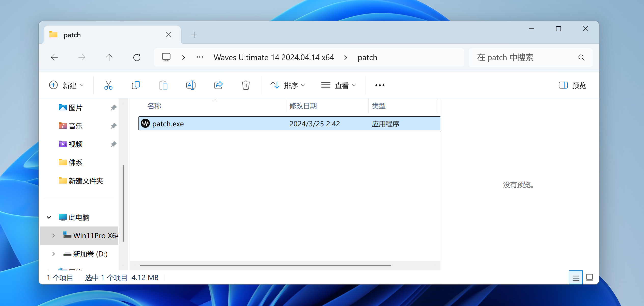Switch to large thumbnails view

point(589,278)
